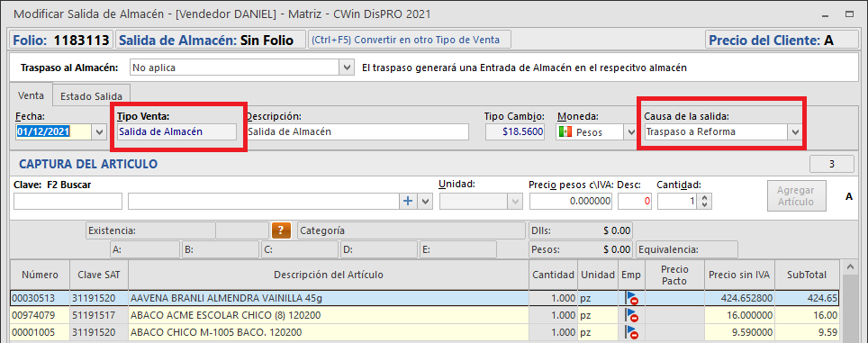Expand the Moneda currency dropdown
The image size is (868, 343).
630,132
